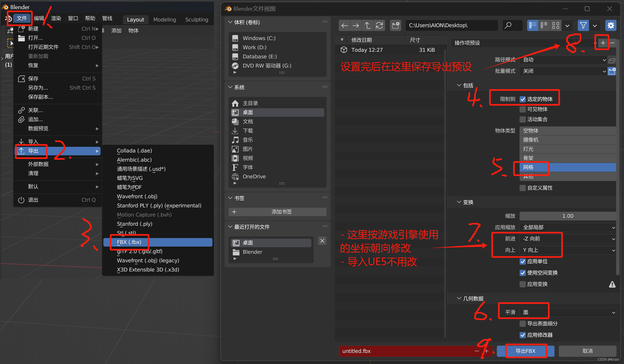Open the OneDrive location
Viewport: 624px width, 364px height.
(x=278, y=176)
